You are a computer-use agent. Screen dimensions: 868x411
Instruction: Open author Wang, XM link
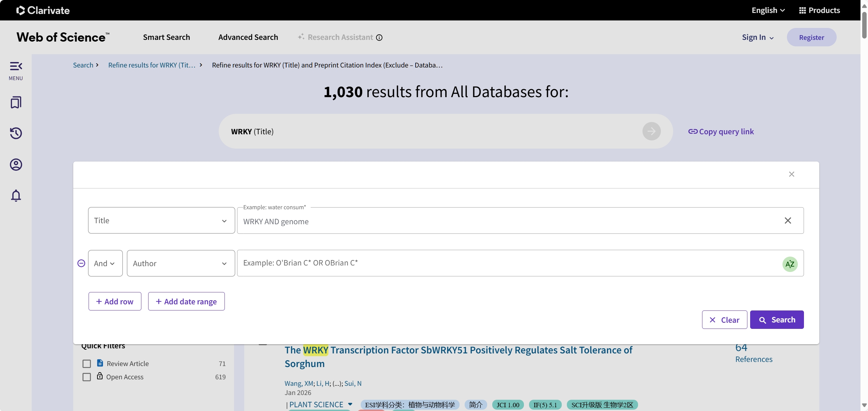pos(299,383)
